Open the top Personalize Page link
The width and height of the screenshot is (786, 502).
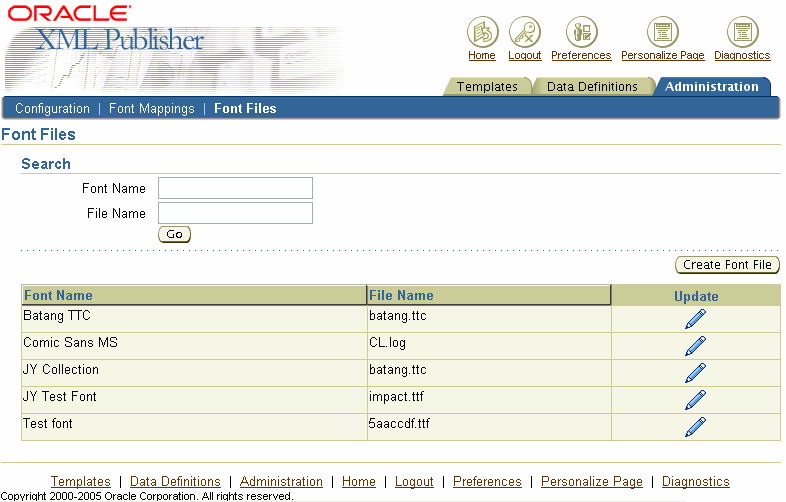coord(663,55)
